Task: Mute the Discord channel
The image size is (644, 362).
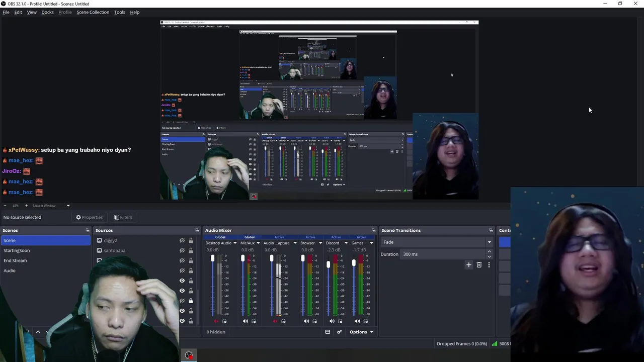Action: (x=332, y=321)
